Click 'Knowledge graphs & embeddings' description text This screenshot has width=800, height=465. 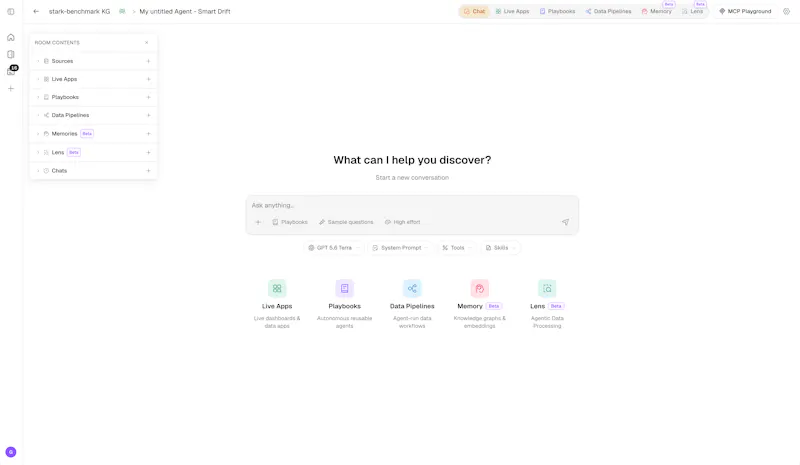click(x=480, y=322)
